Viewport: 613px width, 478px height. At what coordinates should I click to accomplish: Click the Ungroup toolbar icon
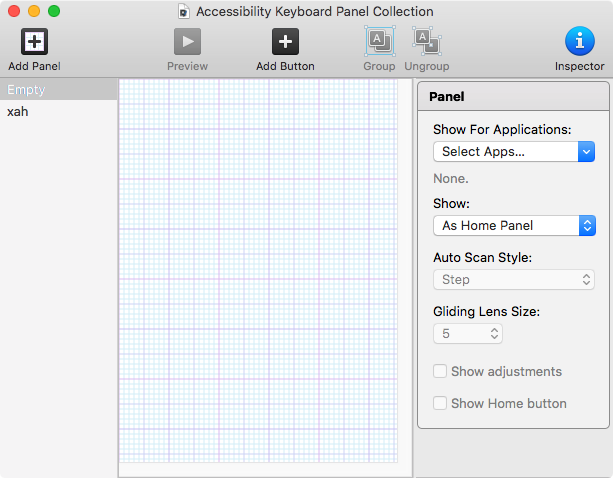click(427, 41)
